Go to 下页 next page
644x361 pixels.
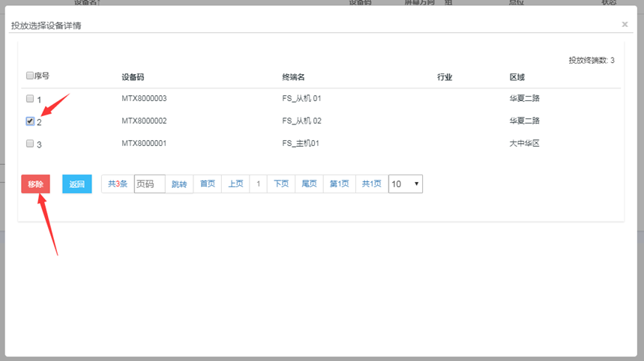(x=281, y=184)
